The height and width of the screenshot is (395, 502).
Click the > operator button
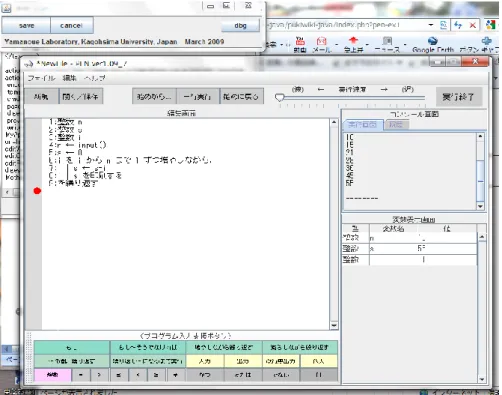99,375
